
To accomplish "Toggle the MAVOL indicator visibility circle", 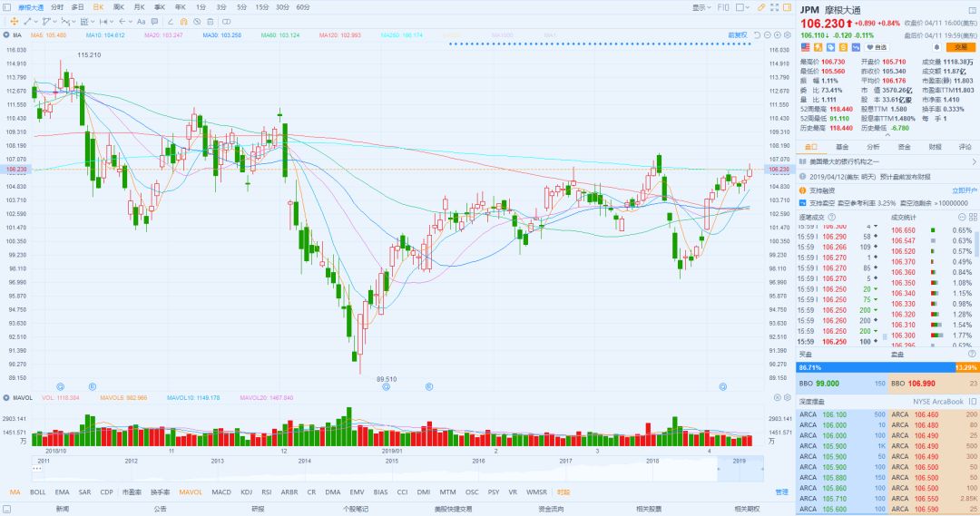I will coord(6,397).
